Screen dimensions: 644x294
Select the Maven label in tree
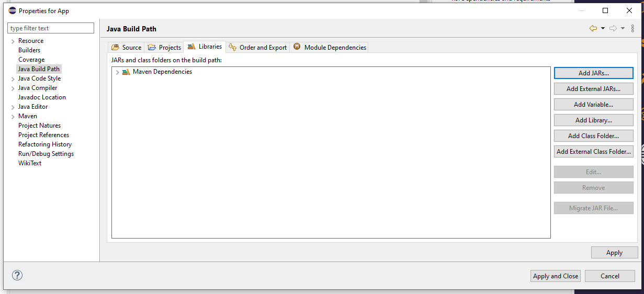[x=28, y=116]
